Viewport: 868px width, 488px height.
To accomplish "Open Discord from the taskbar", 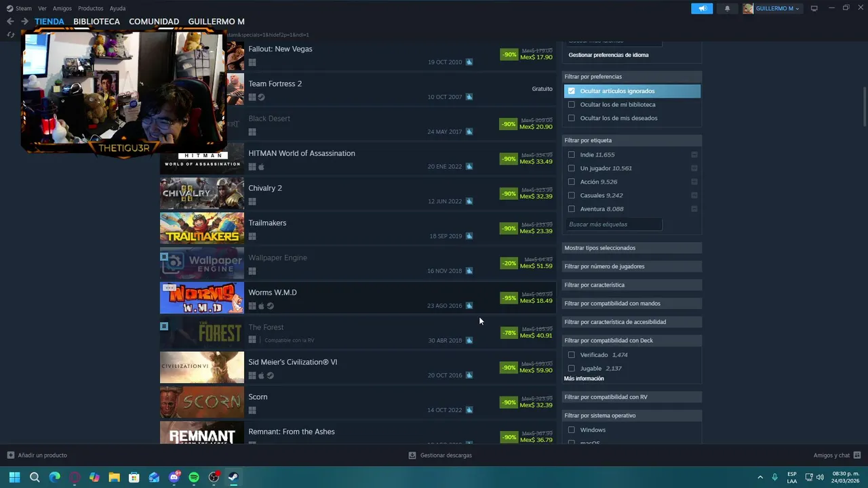I will pyautogui.click(x=174, y=477).
